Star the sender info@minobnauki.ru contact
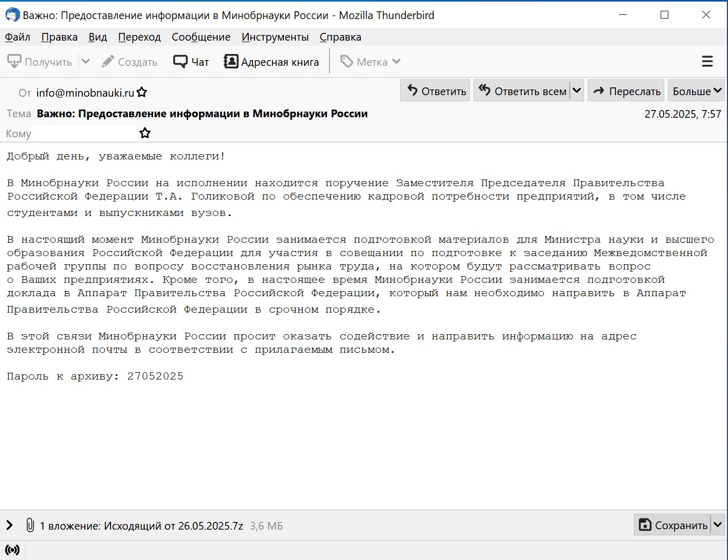 (142, 93)
